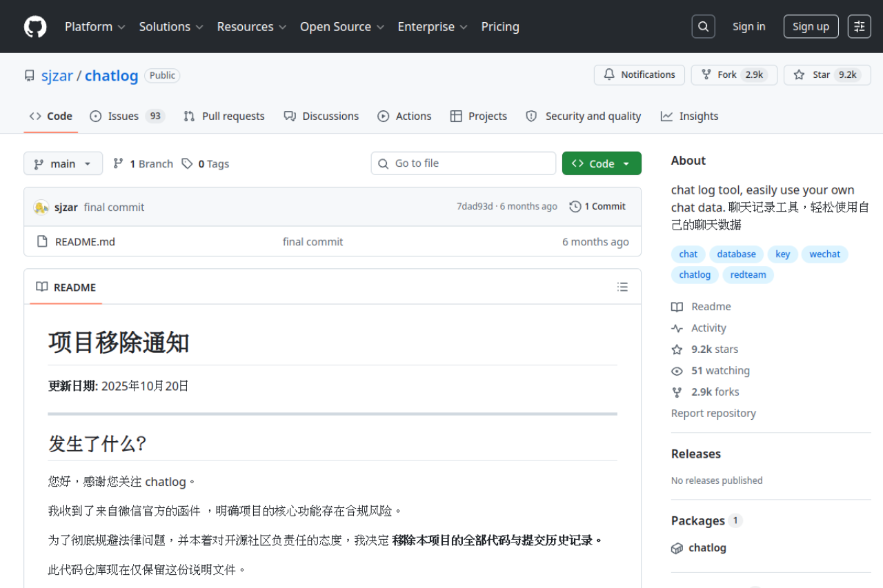Expand the Solutions menu
Viewport: 883px width, 588px height.
tap(171, 27)
